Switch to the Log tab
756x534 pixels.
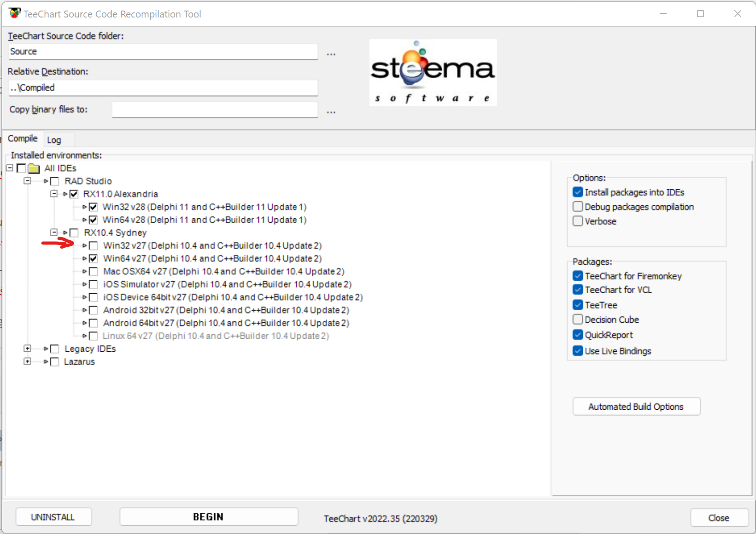coord(54,140)
